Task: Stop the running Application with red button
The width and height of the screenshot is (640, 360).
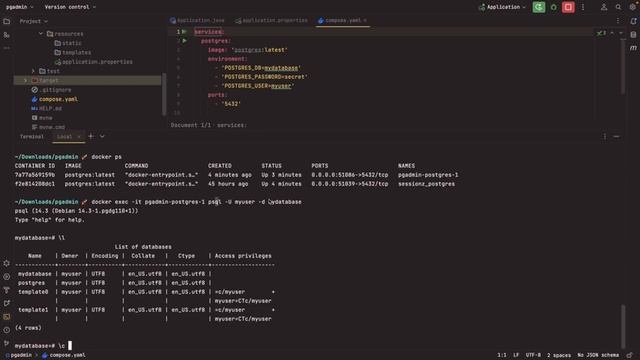Action: tap(568, 7)
